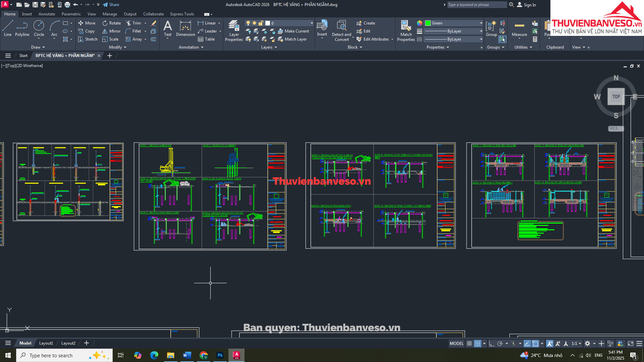Open the Green object color dropdown

[481, 23]
